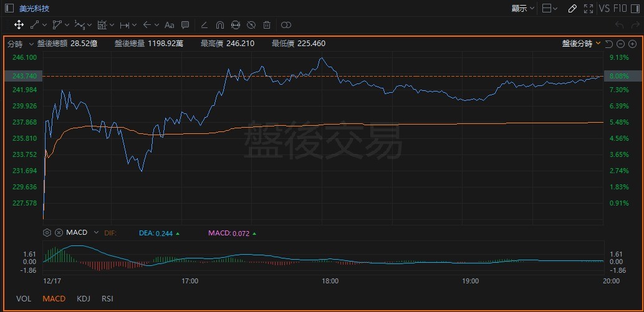Open the chart layout split dropdown
This screenshot has width=644, height=312.
coord(550,8)
